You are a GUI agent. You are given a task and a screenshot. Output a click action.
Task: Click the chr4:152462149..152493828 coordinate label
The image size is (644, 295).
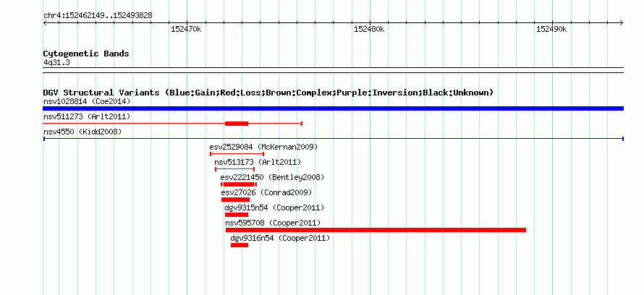[98, 16]
